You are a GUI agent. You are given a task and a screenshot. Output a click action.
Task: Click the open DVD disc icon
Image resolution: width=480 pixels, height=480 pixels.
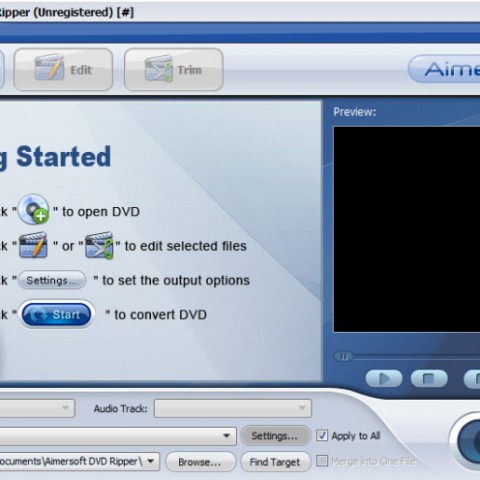pyautogui.click(x=34, y=209)
